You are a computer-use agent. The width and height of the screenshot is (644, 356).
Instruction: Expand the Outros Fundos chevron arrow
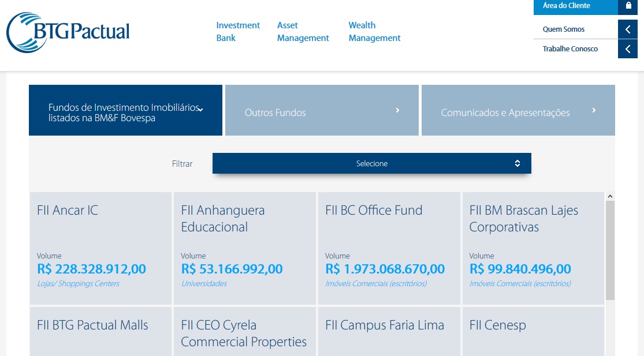click(x=397, y=110)
